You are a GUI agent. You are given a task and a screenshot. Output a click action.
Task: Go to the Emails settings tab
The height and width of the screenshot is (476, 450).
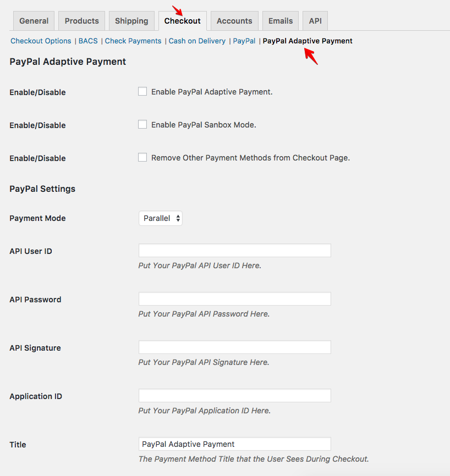(280, 20)
